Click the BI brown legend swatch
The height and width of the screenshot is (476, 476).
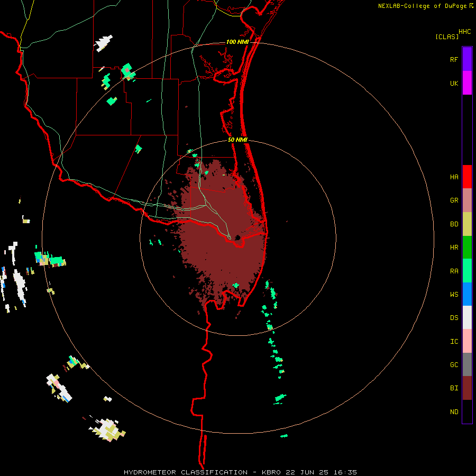(467, 388)
